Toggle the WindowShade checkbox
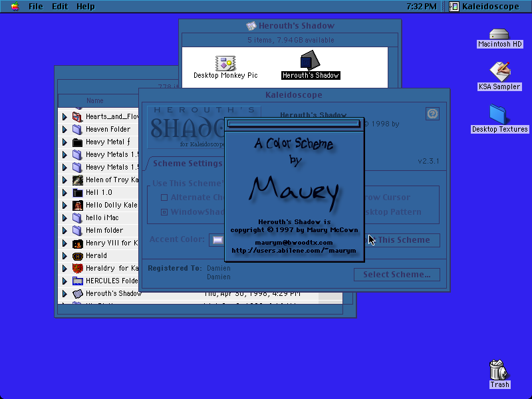 [164, 212]
